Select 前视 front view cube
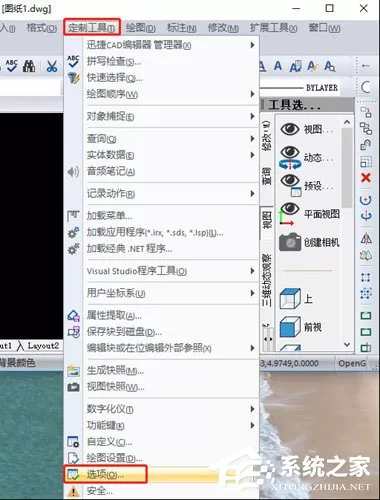380x500 pixels. click(x=301, y=327)
